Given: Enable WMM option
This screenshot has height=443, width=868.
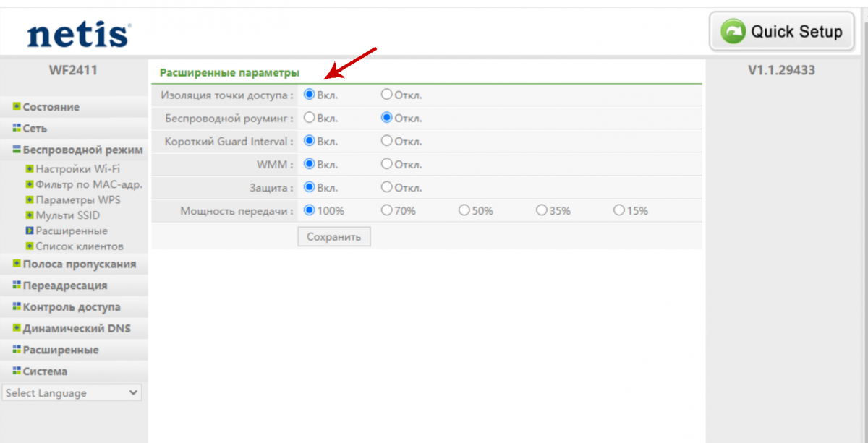Looking at the screenshot, I should (x=309, y=164).
